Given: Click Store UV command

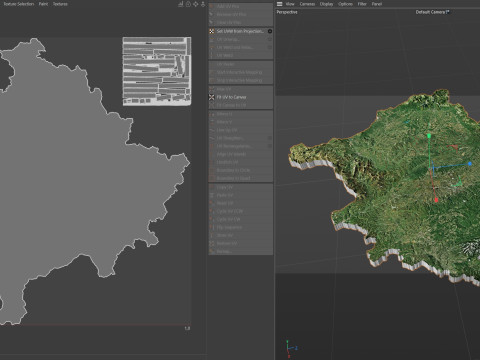Looking at the screenshot, I should pyautogui.click(x=241, y=235).
